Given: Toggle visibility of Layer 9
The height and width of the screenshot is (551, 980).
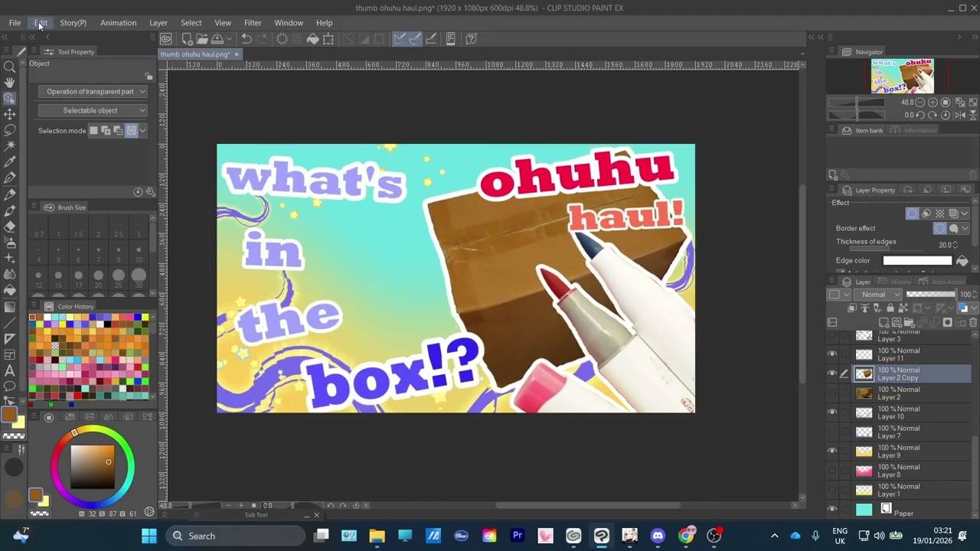Looking at the screenshot, I should click(832, 452).
